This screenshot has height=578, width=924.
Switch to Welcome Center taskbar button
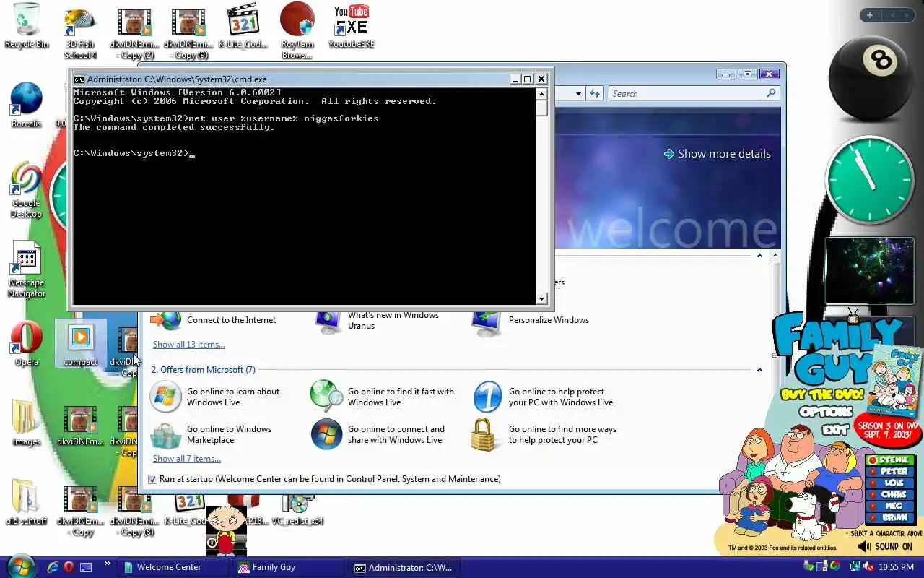click(173, 567)
